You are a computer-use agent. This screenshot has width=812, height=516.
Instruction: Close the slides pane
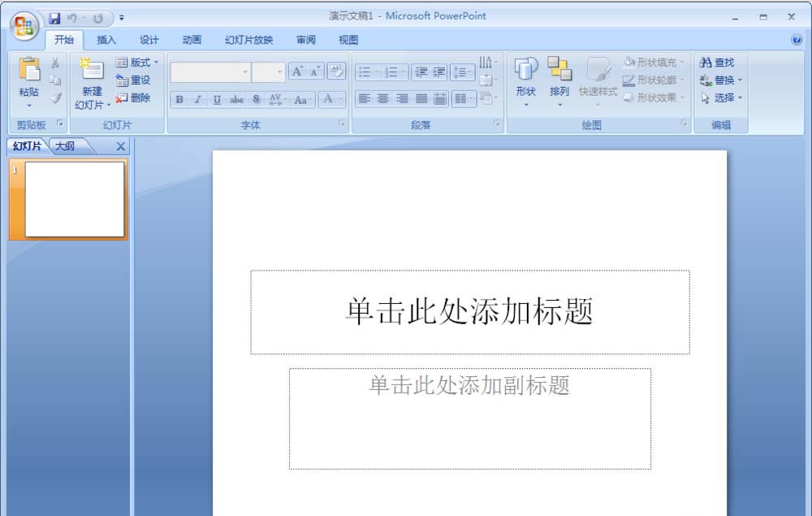pos(121,146)
